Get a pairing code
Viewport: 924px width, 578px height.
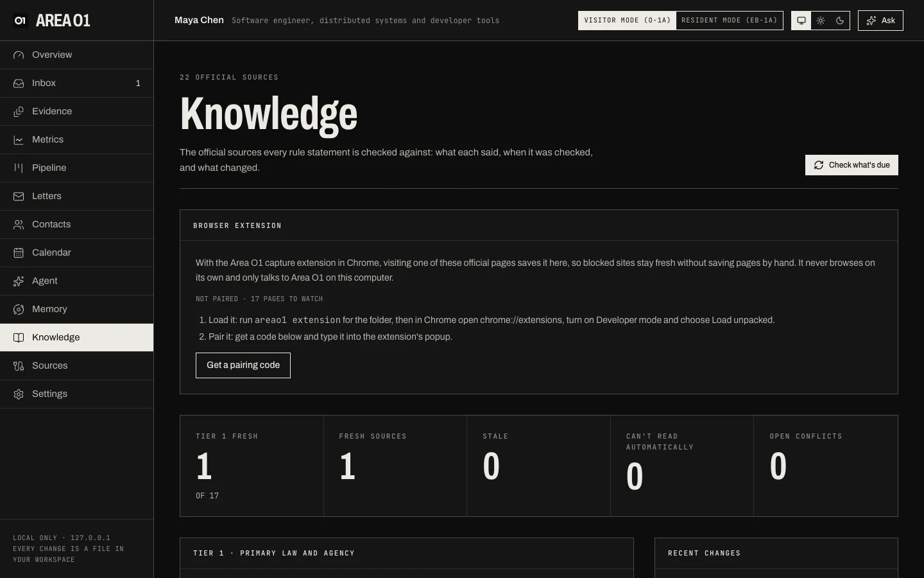[x=243, y=365]
